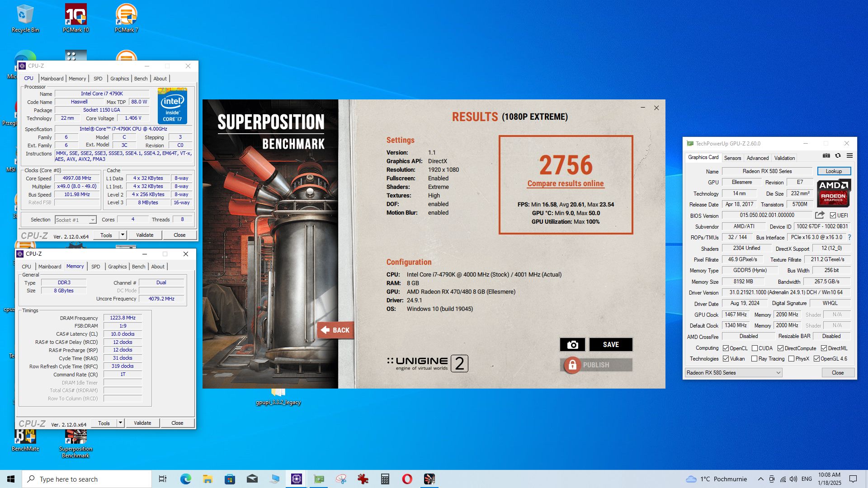The image size is (868, 488).
Task: Show hidden system tray icons
Action: 760,479
